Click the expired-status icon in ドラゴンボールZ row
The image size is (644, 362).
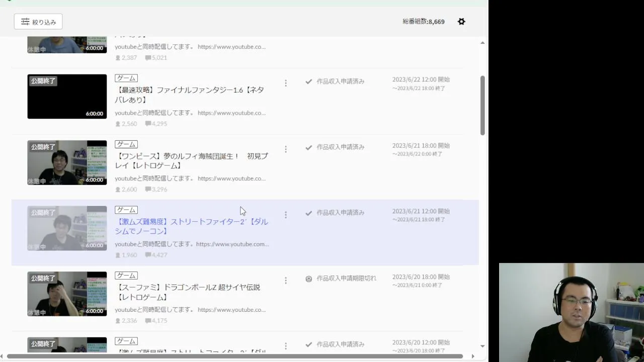point(309,279)
